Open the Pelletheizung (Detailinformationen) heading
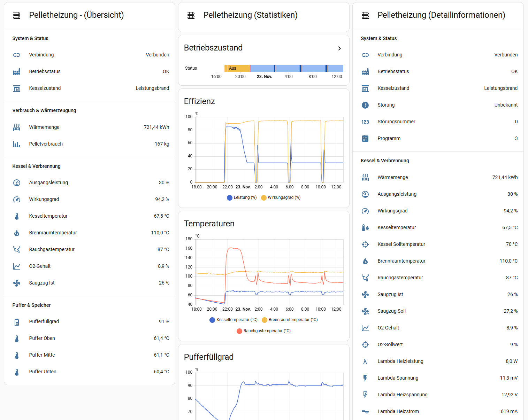Image resolution: width=528 pixels, height=420 pixels. click(441, 15)
